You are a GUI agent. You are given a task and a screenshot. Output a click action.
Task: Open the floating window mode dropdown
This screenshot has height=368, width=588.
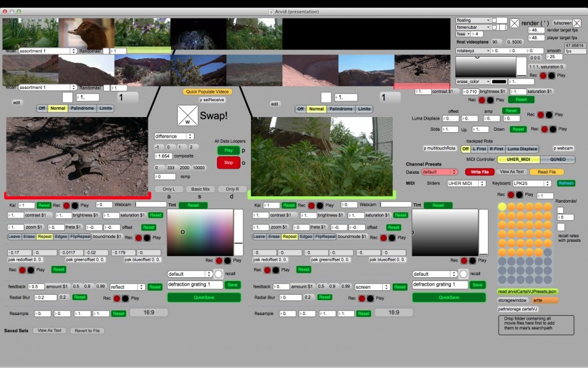[473, 20]
